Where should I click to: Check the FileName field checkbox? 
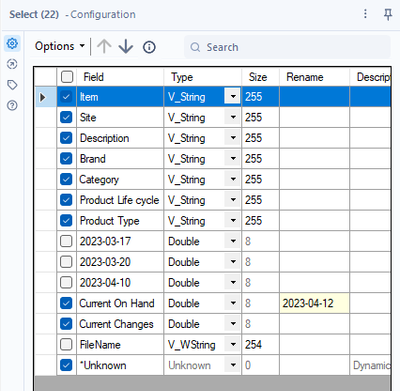[x=66, y=345]
